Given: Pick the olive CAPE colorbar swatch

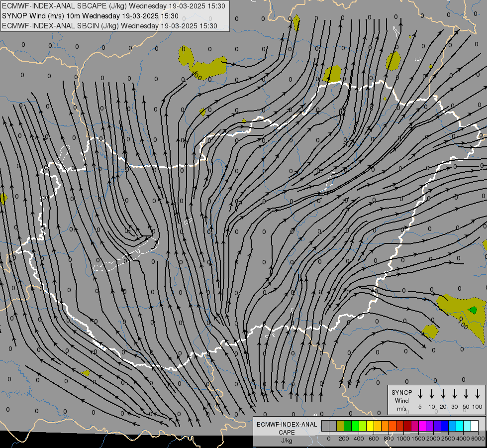Looking at the screenshot, I should (x=340, y=426).
